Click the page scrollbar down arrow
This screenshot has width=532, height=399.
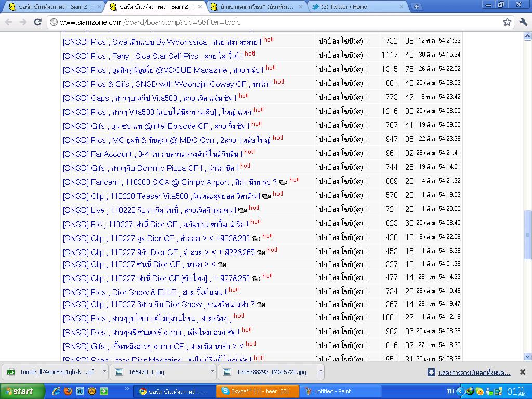(528, 356)
